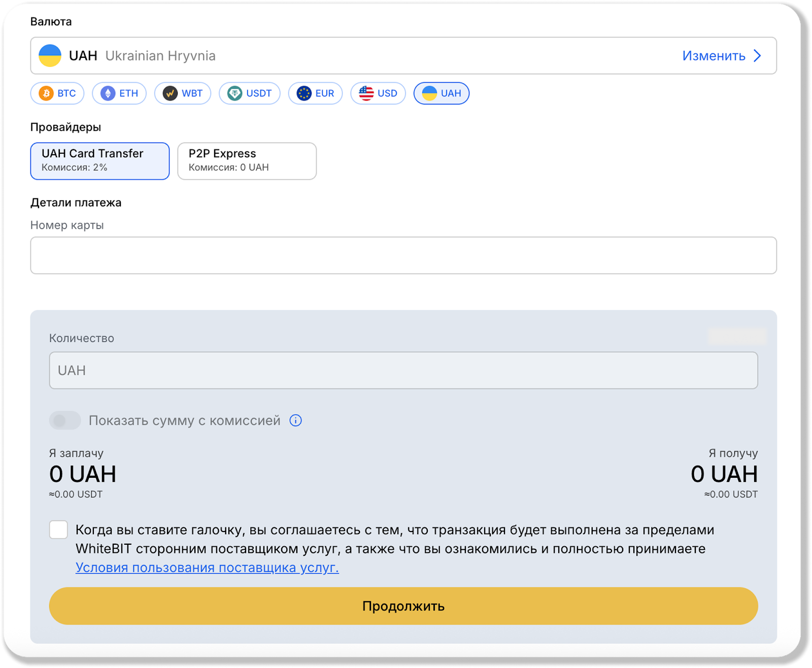Pick the USDT Tether icon
The width and height of the screenshot is (812, 668).
point(234,93)
